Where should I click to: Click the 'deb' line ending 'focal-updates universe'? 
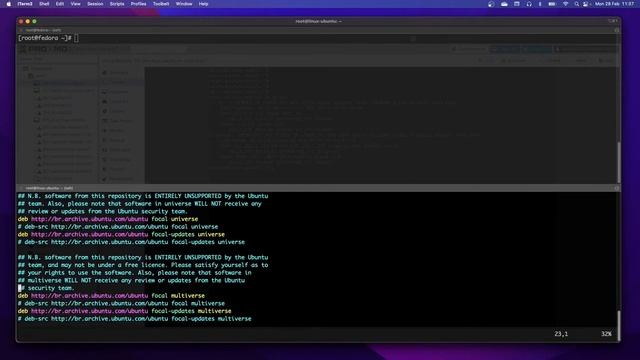121,235
